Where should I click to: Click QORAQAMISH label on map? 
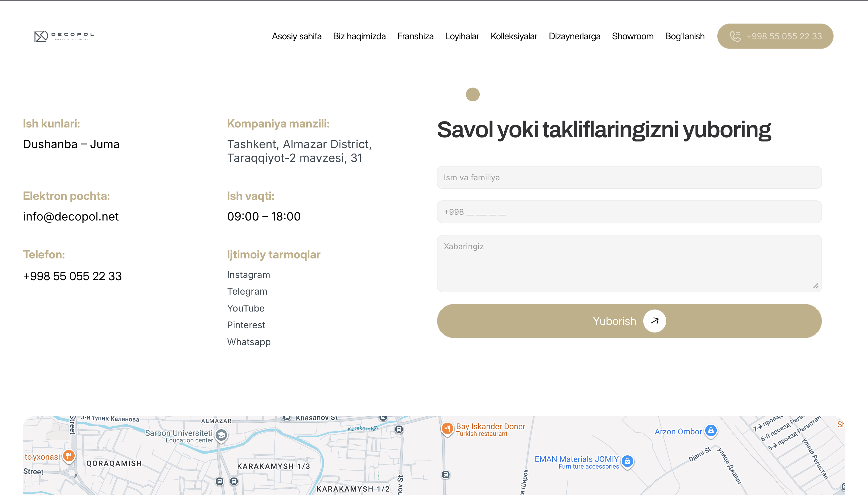[x=114, y=463]
